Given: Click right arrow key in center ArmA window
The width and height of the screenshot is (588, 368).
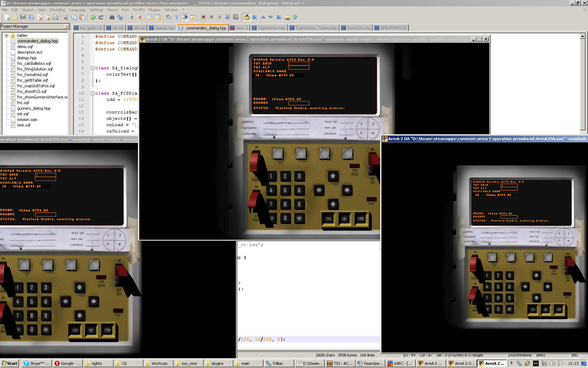Looking at the screenshot, I should [x=347, y=190].
